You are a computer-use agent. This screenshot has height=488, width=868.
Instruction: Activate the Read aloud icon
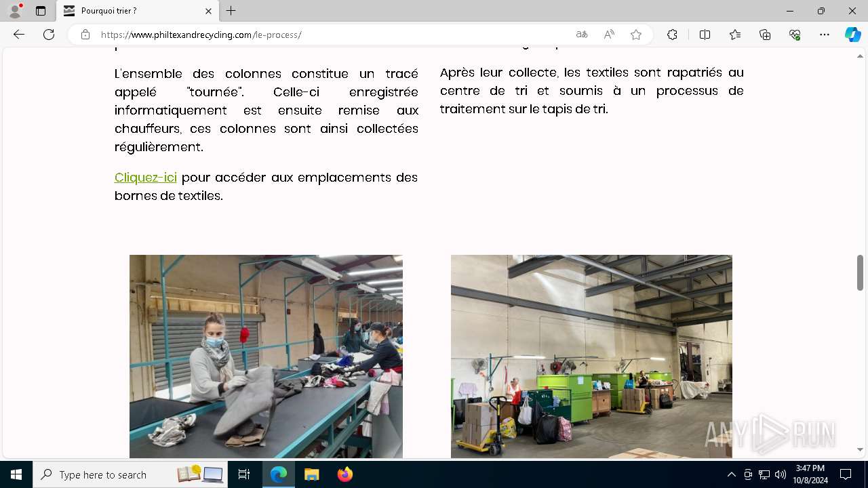[x=609, y=35]
